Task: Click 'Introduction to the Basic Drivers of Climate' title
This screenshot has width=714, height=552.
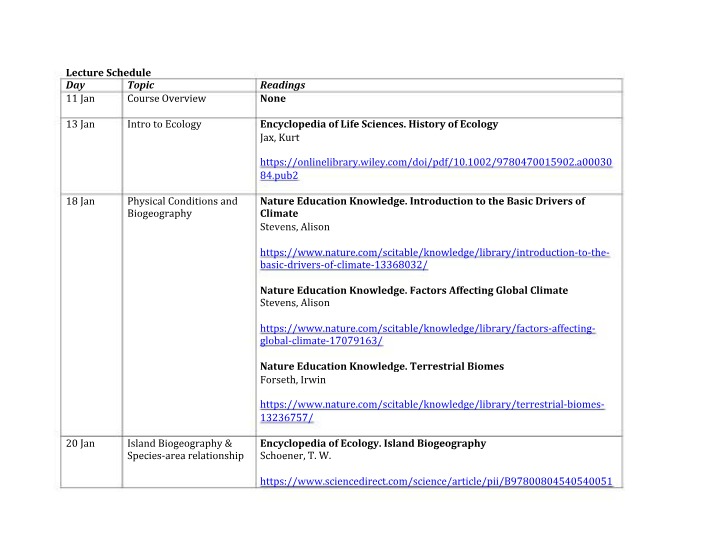Action: [x=423, y=207]
